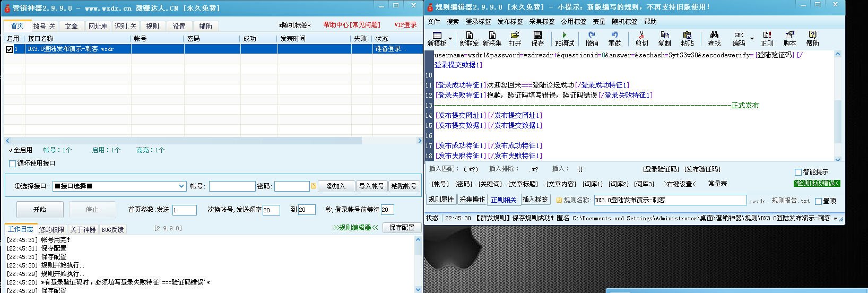Viewport: 868px width, 293px height.
Task: Open the 发布标签 menu
Action: [510, 22]
